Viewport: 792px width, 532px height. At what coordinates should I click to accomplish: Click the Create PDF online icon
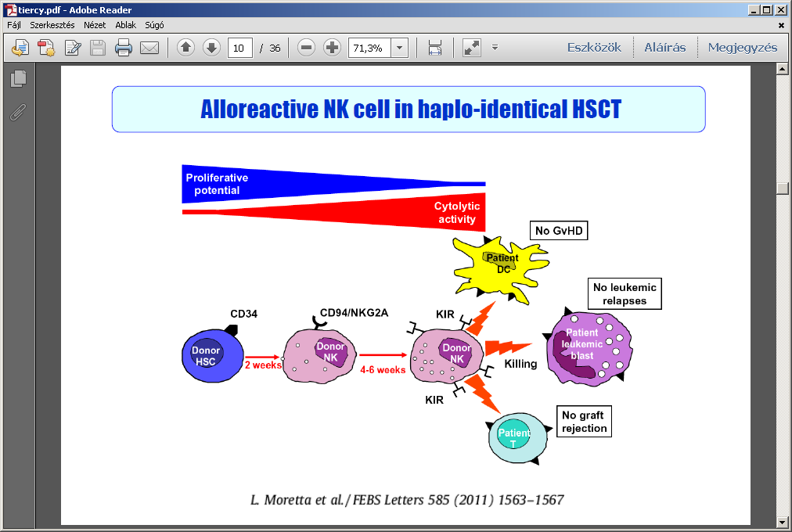[20, 48]
